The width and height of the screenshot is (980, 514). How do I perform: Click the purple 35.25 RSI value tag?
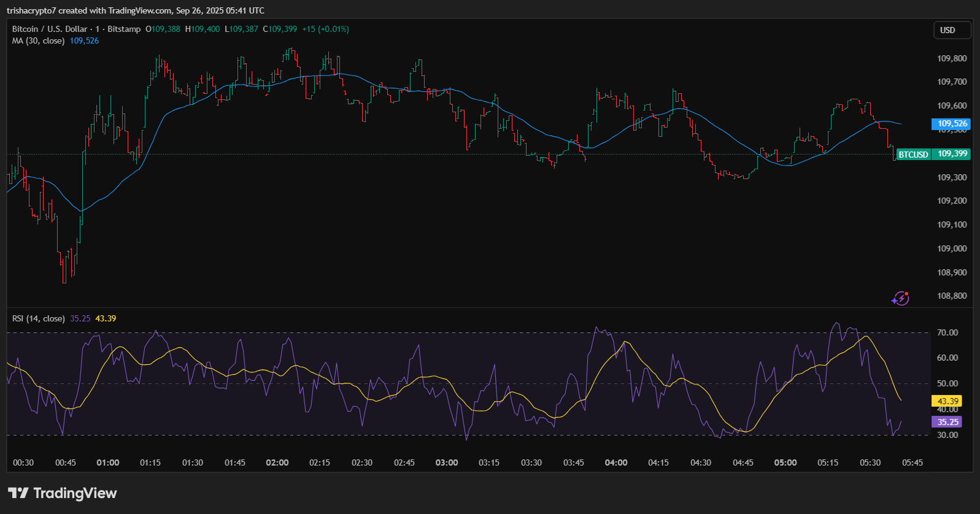coord(947,422)
